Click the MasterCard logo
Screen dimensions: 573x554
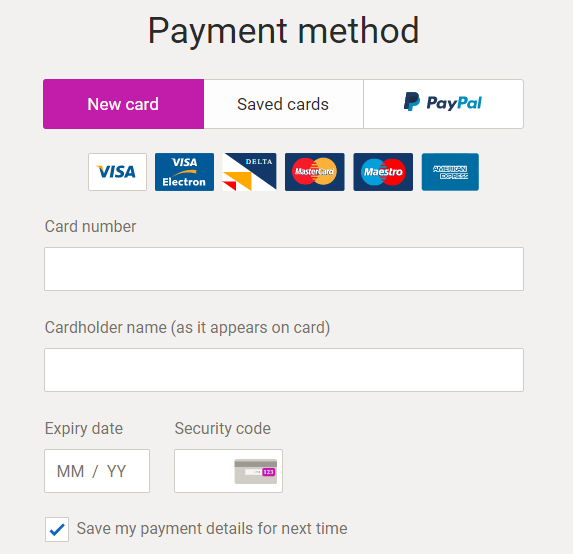pos(315,172)
